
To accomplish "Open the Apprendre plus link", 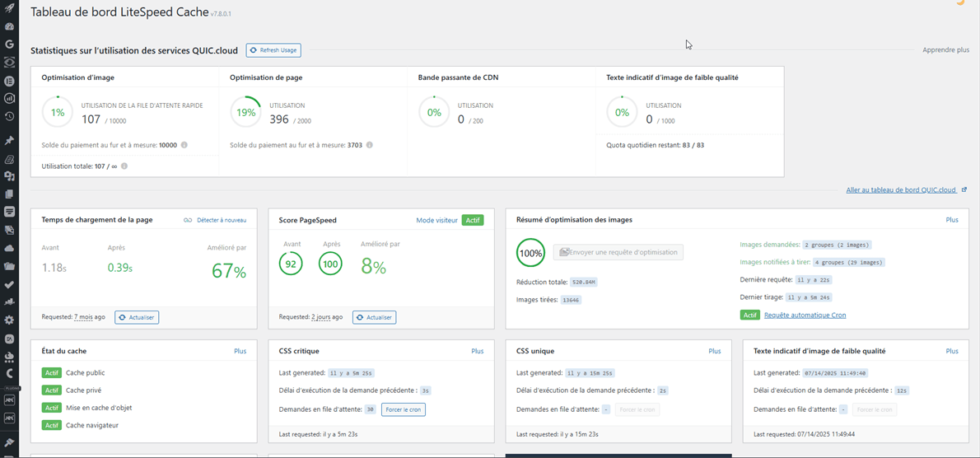I will 945,50.
